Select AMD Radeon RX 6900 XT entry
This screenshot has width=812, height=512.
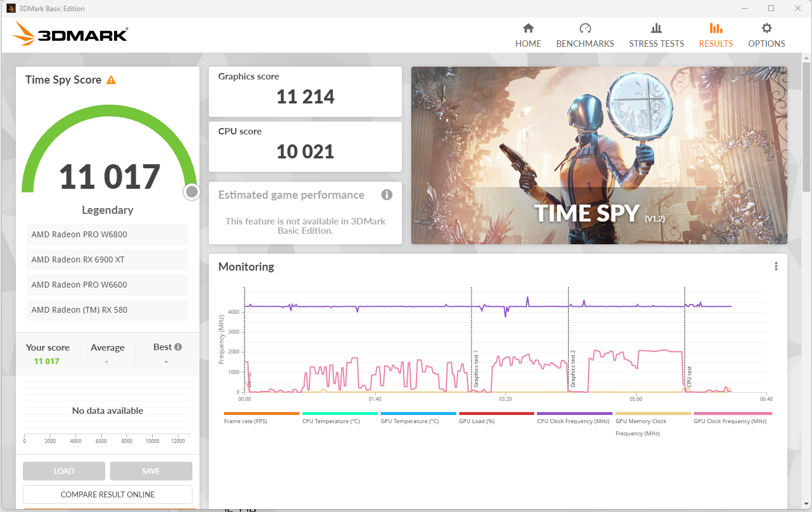point(108,260)
